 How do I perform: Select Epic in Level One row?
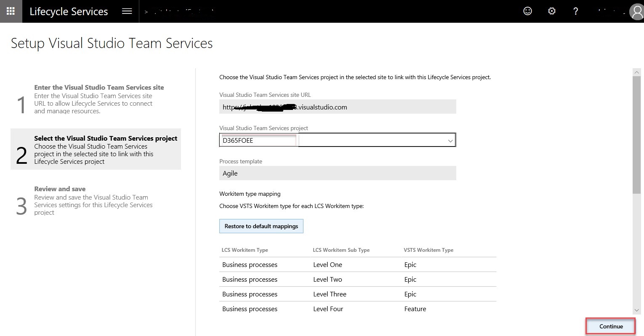click(x=410, y=265)
